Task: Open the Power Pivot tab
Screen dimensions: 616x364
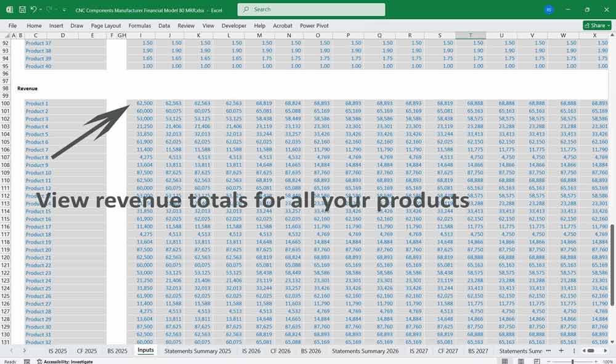Action: 314,25
